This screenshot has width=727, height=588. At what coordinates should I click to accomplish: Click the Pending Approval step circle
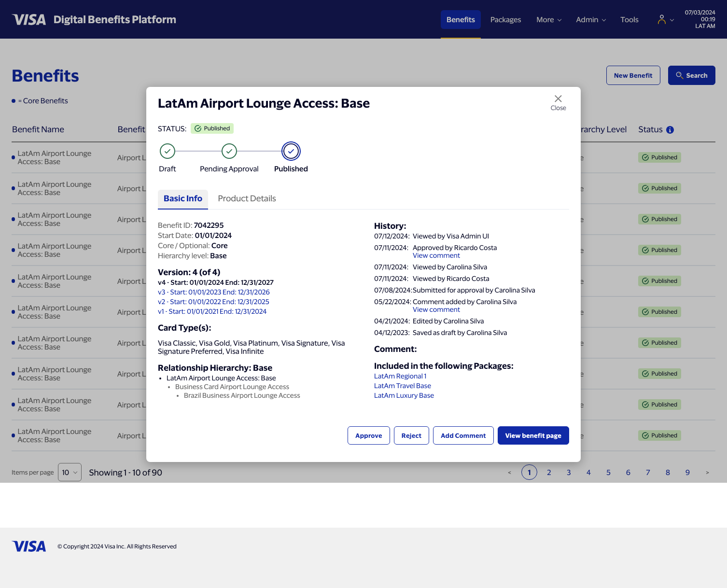point(229,151)
